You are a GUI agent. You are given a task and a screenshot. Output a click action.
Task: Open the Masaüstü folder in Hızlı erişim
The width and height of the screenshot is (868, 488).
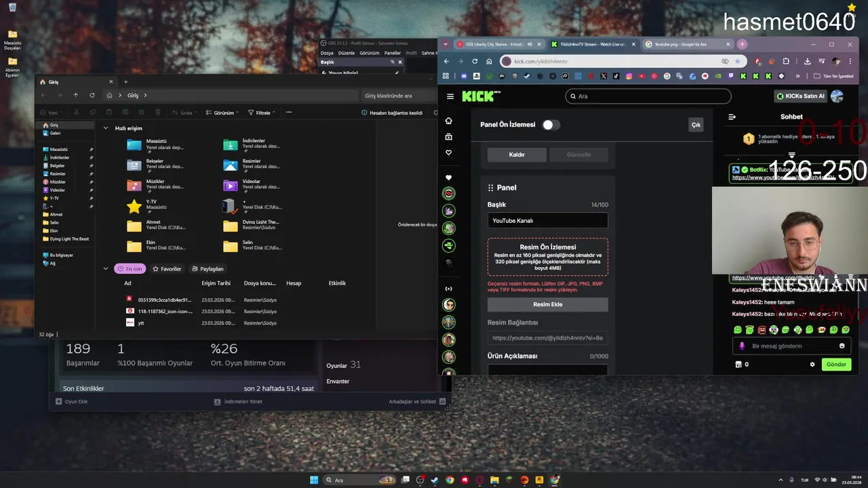pos(156,144)
